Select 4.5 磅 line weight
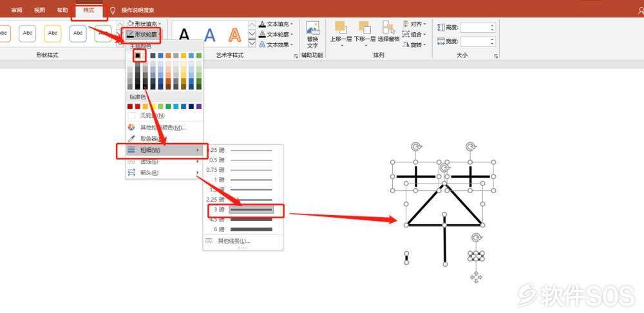Viewport: 644px width, 313px height. (x=243, y=220)
